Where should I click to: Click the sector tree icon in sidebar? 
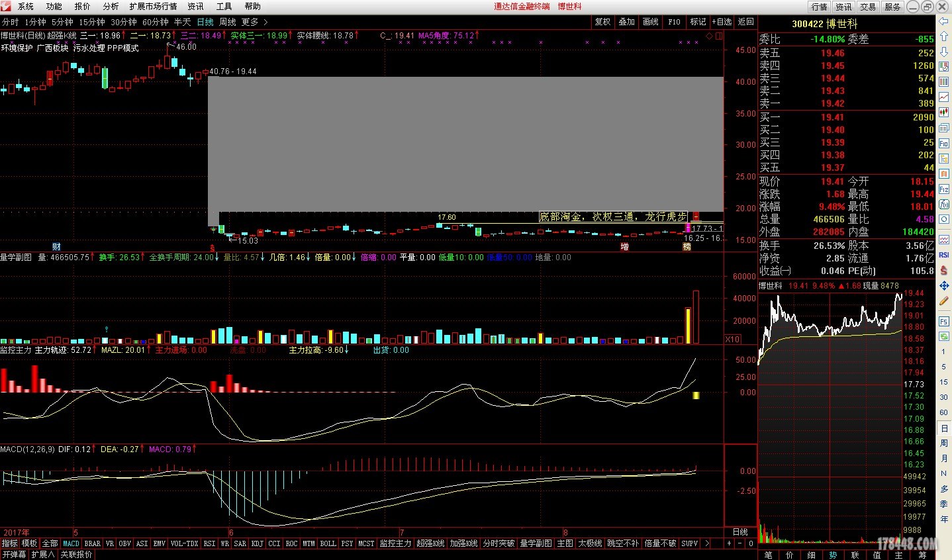click(944, 158)
